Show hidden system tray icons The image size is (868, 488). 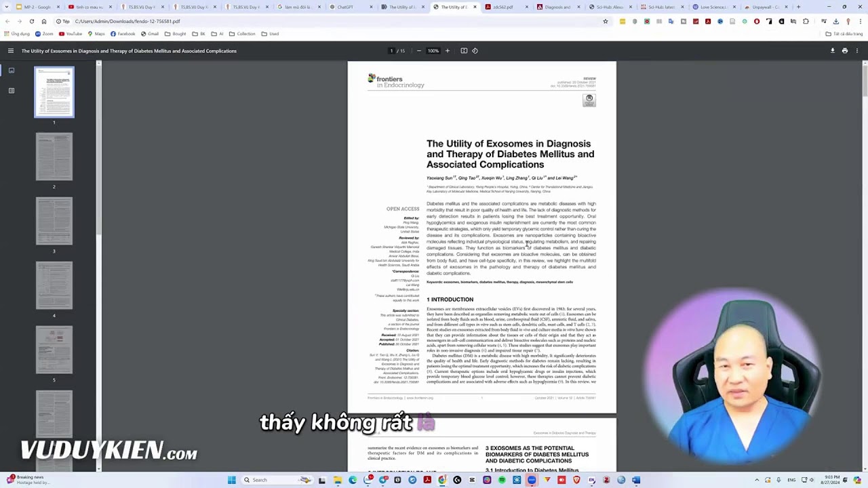point(757,480)
